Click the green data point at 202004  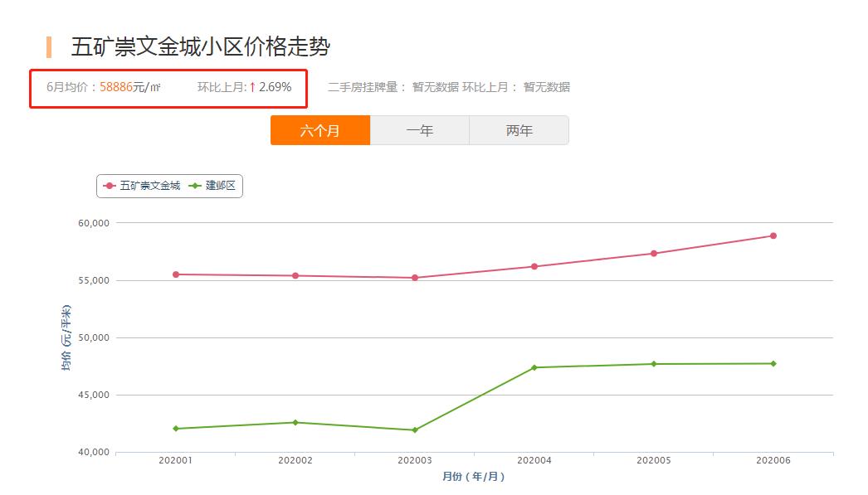534,366
